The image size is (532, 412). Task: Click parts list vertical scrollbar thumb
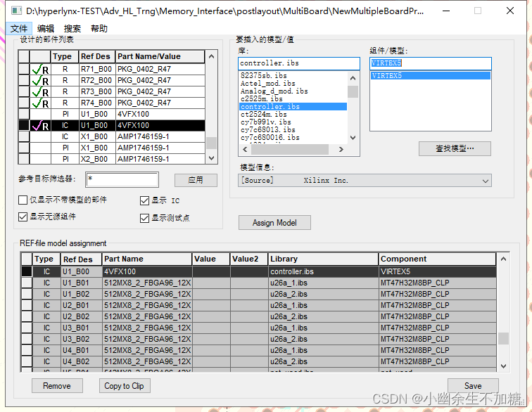[x=211, y=143]
